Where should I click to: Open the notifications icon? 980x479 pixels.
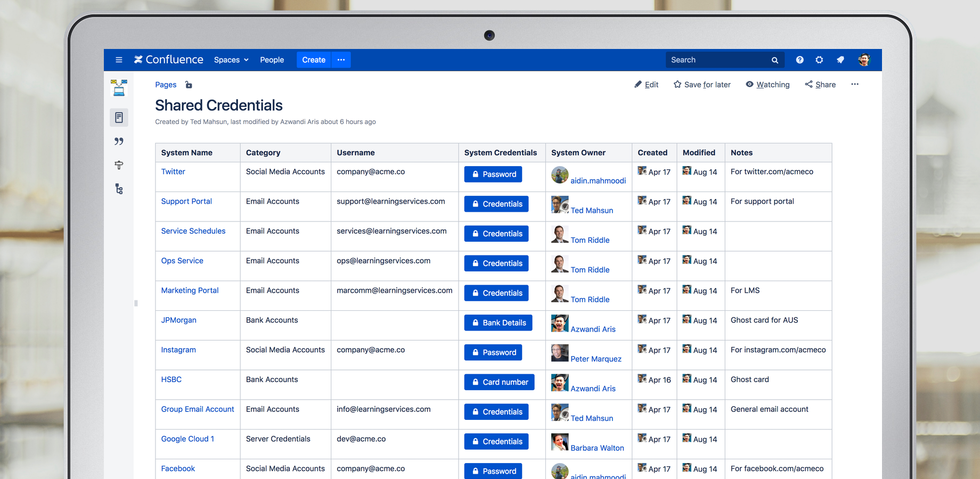pos(840,60)
